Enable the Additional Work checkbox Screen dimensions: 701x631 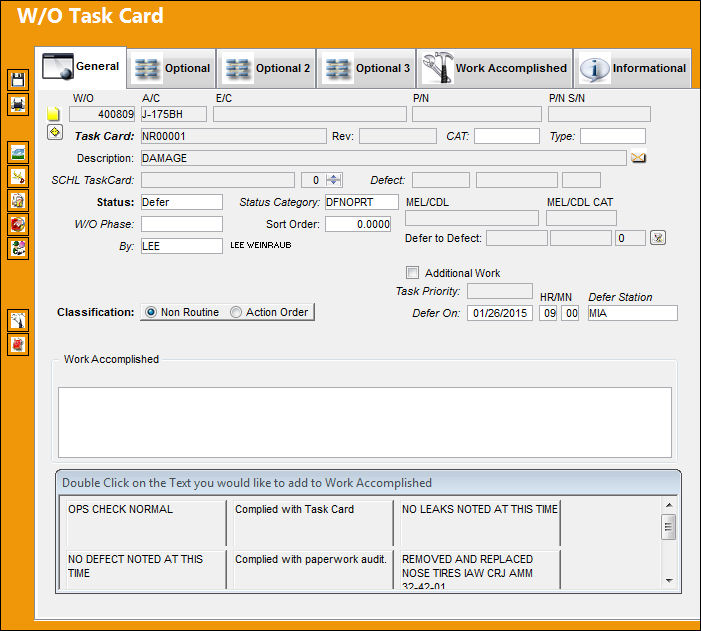point(412,273)
